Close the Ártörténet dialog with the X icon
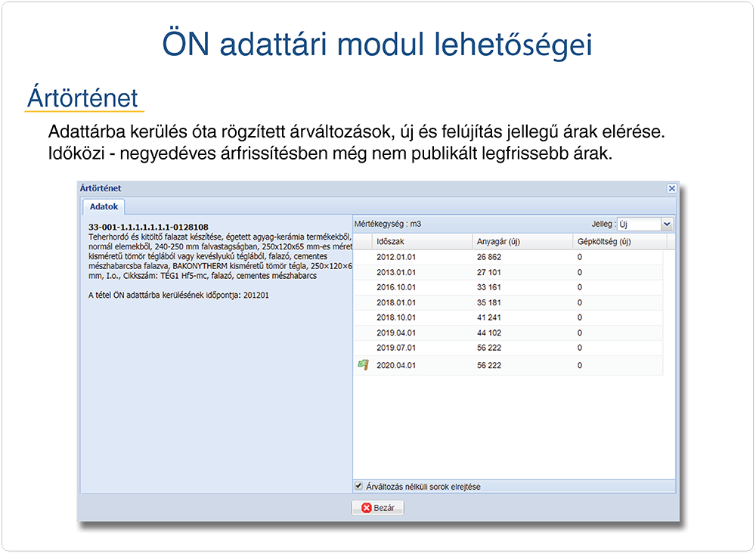This screenshot has height=554, width=756. point(671,188)
